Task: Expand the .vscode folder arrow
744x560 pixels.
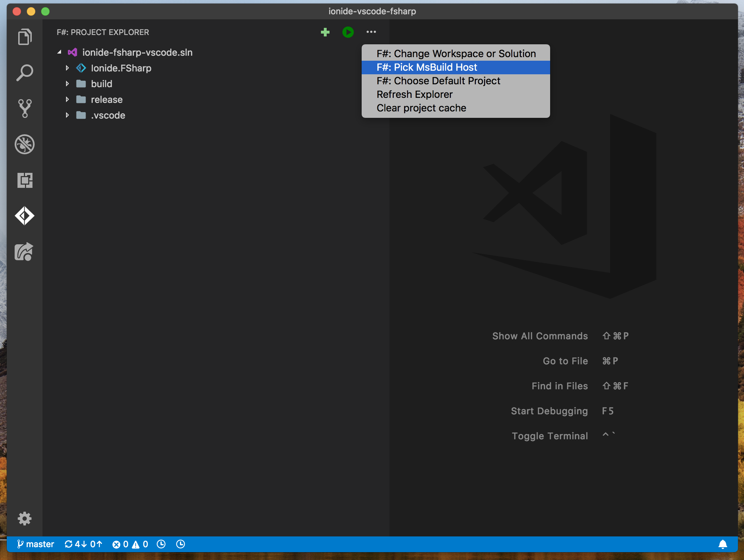Action: pos(67,115)
